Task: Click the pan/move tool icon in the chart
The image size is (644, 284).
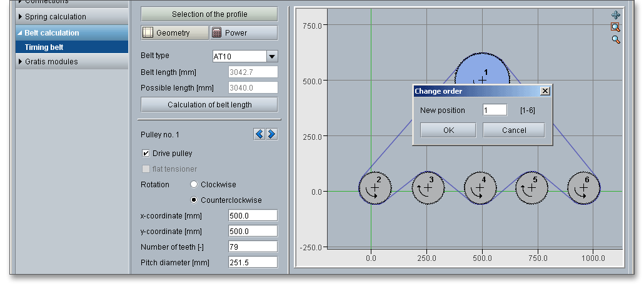Action: pos(615,15)
